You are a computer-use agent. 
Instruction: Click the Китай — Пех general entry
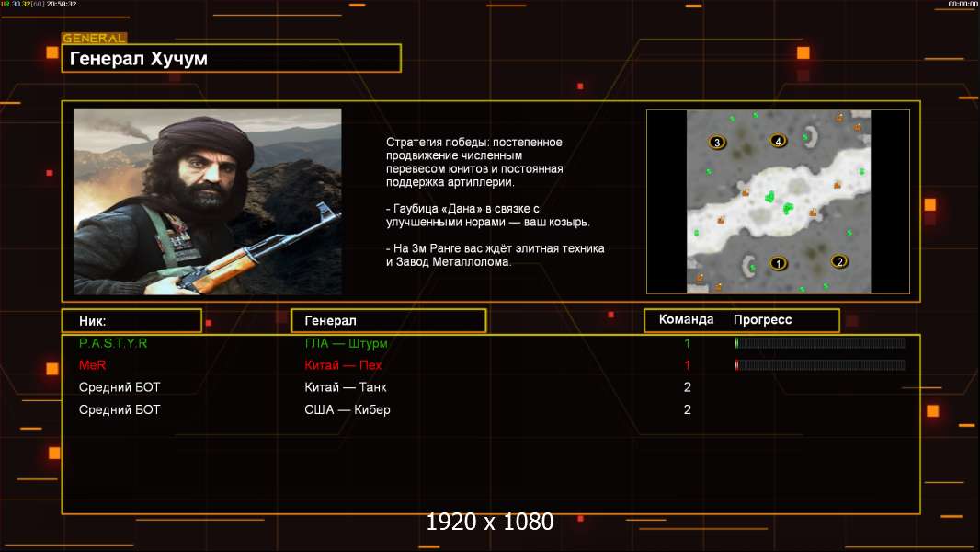[343, 365]
